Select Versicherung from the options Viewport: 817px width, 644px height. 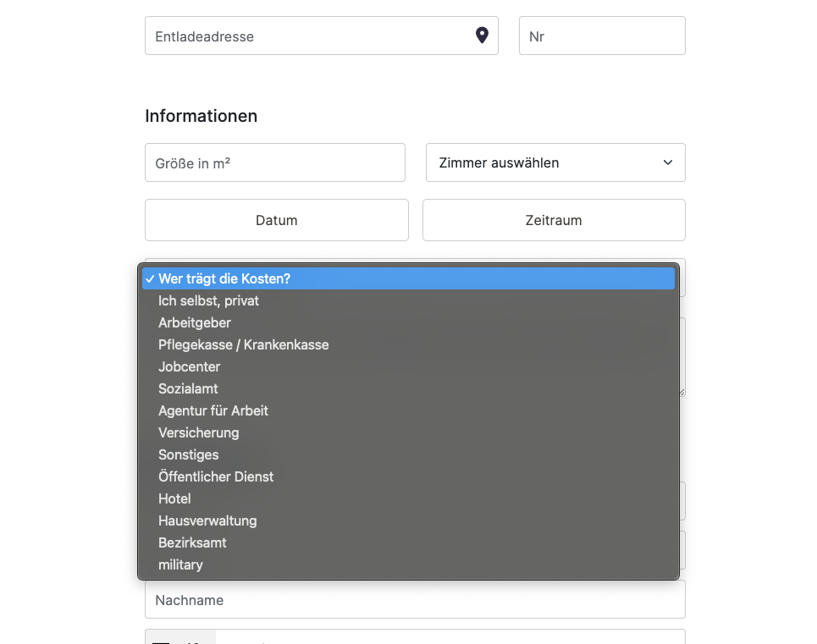click(408, 432)
